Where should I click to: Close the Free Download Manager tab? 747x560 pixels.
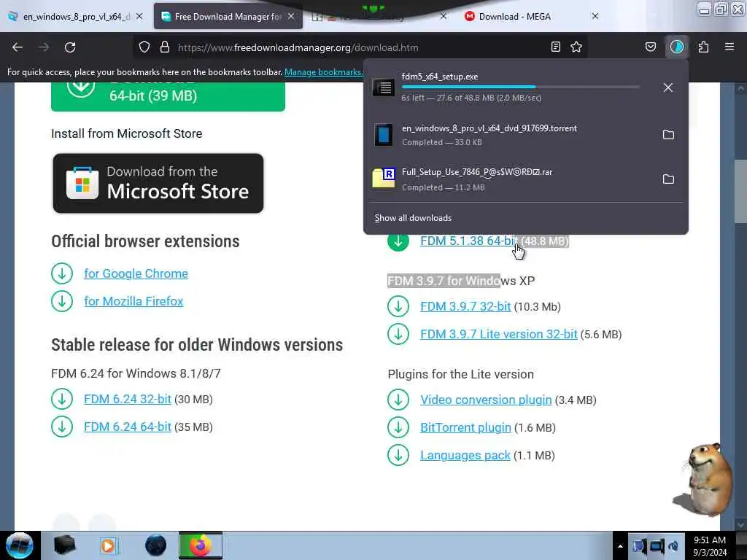pyautogui.click(x=291, y=16)
